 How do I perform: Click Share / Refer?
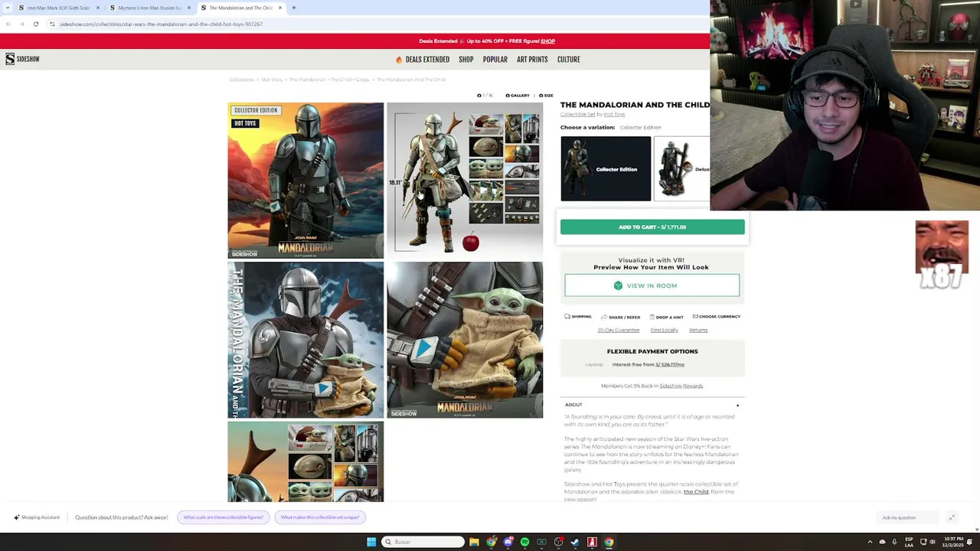point(621,317)
